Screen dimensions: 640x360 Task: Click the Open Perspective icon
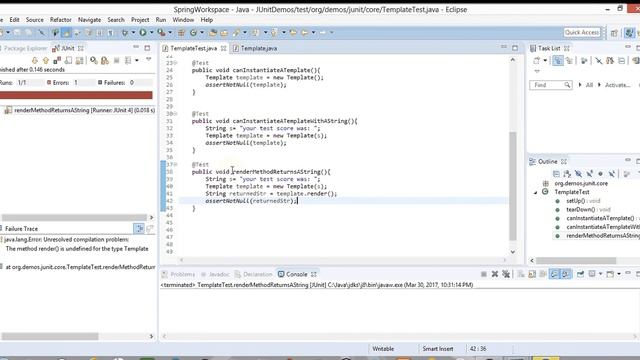coord(614,33)
